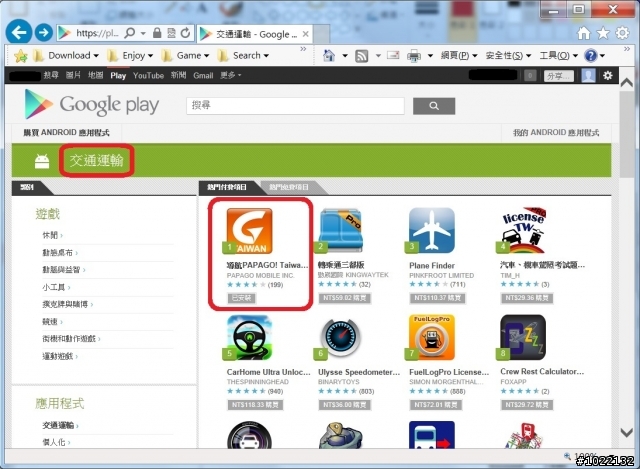Click the 交通運輸 heading in green banner

coord(96,160)
